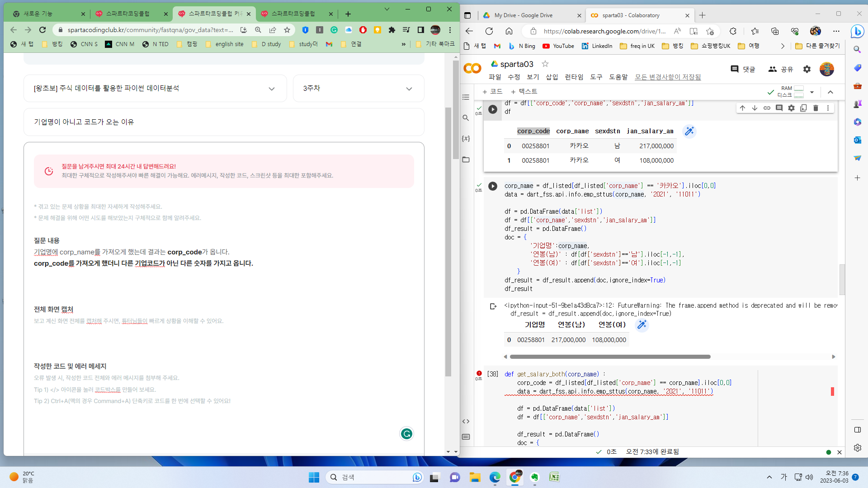
Task: Show more Edge favorites with the > overflow
Action: pyautogui.click(x=783, y=46)
